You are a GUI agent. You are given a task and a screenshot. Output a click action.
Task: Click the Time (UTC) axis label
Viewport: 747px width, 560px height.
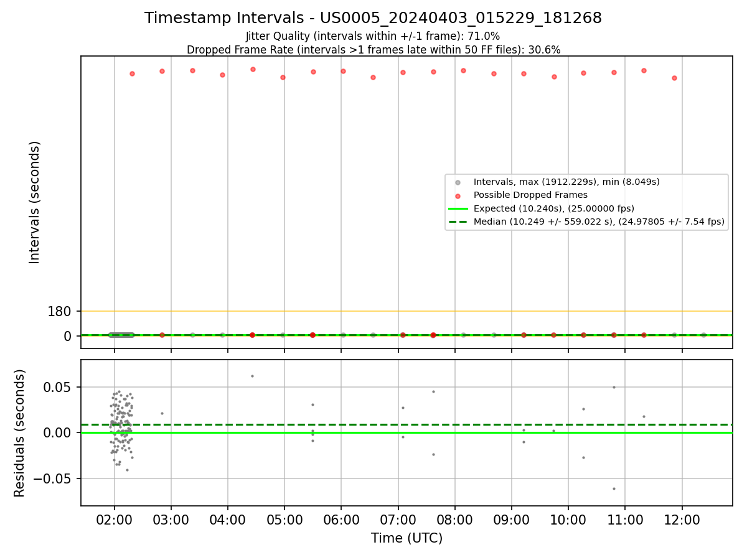tap(406, 538)
